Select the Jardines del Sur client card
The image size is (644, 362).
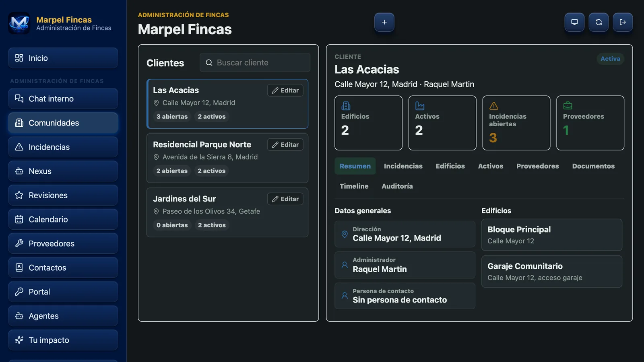(x=227, y=212)
